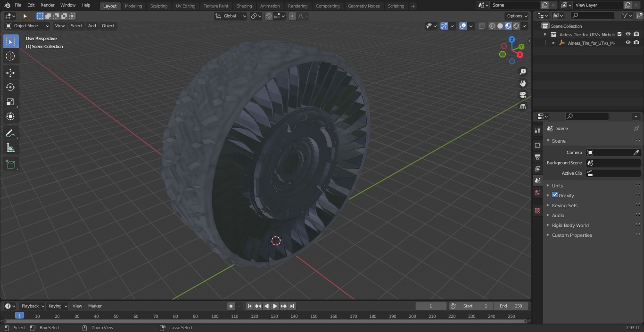This screenshot has height=332, width=644.
Task: Open the outliner filter dropdown
Action: pos(627,16)
